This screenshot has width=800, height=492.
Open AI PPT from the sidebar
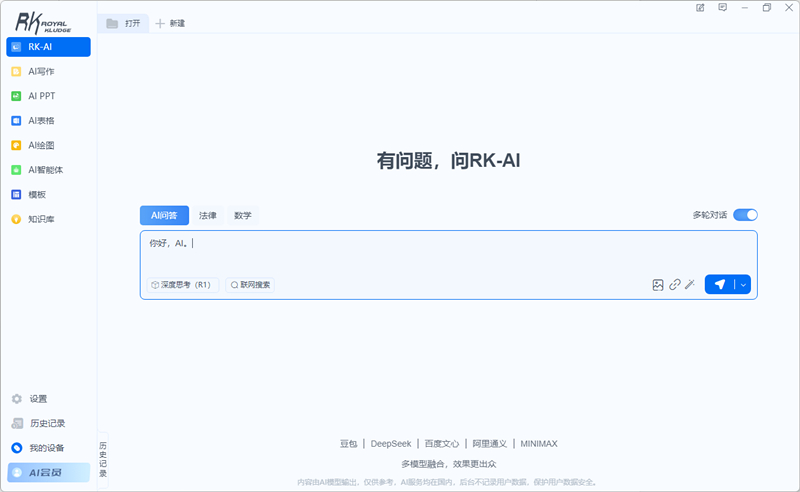tap(41, 96)
